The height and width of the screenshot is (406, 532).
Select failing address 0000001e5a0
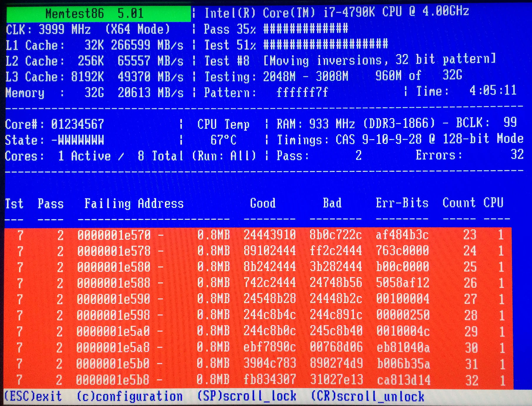[113, 332]
